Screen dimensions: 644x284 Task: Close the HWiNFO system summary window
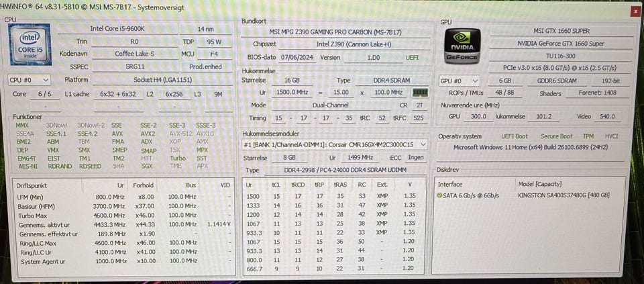636,12
